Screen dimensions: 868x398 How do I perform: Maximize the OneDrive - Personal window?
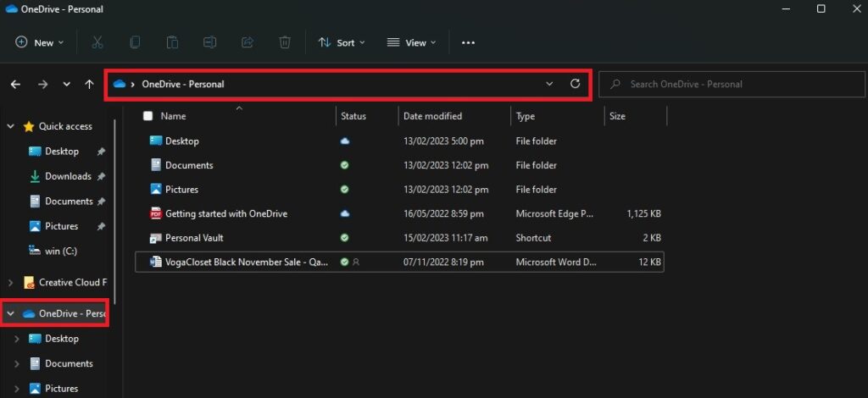click(x=821, y=8)
